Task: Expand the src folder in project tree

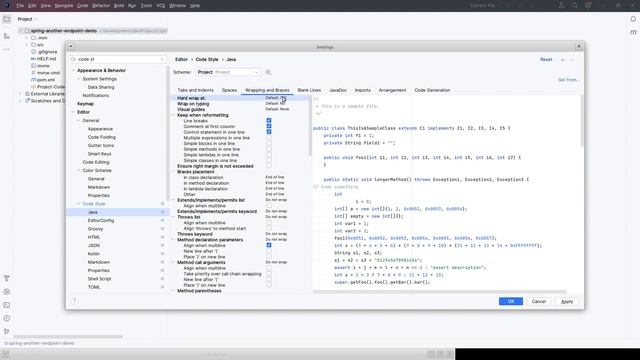Action: coord(27,45)
